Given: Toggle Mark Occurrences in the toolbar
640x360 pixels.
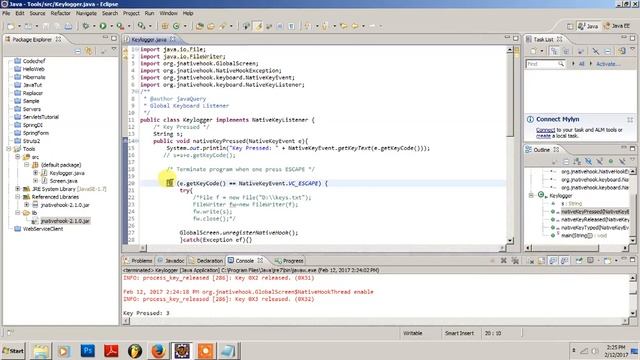Looking at the screenshot, I should click(258, 26).
